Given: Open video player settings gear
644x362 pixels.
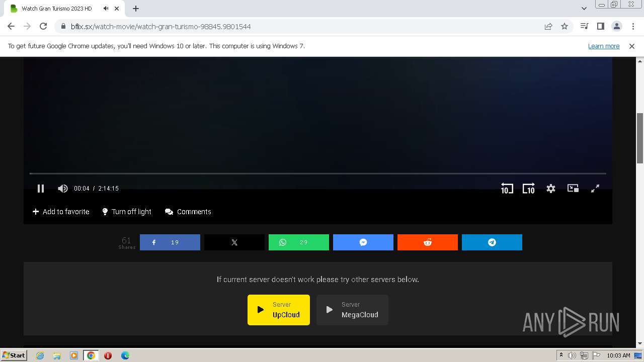Looking at the screenshot, I should (551, 189).
